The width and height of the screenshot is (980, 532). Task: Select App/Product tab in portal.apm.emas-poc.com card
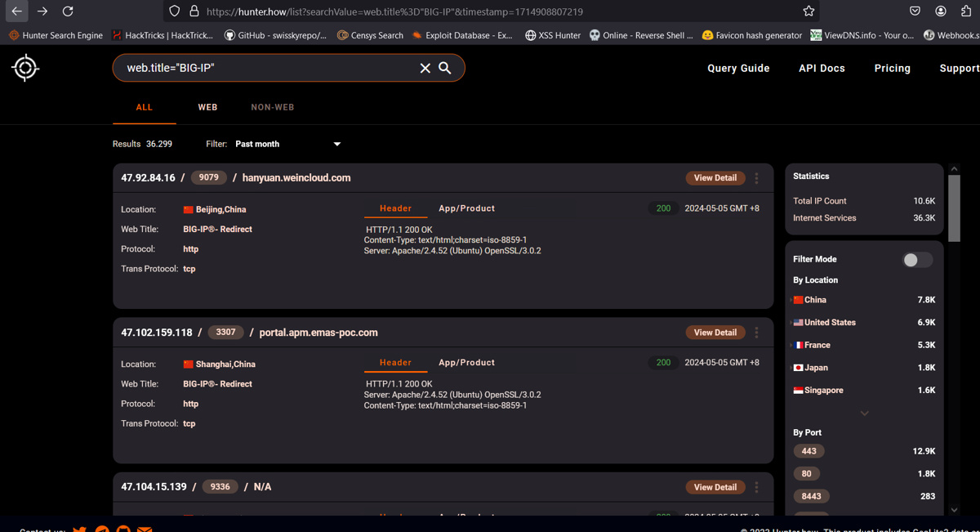(x=466, y=363)
